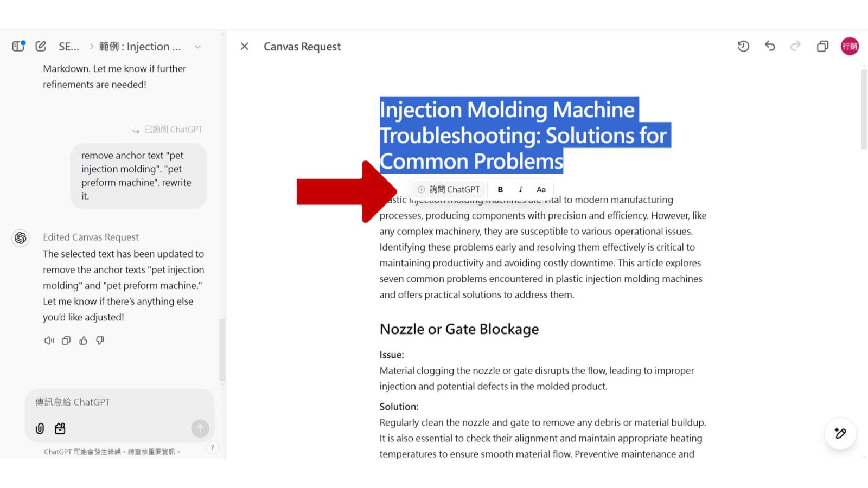Toggle the sidebar panel icon

click(x=18, y=46)
